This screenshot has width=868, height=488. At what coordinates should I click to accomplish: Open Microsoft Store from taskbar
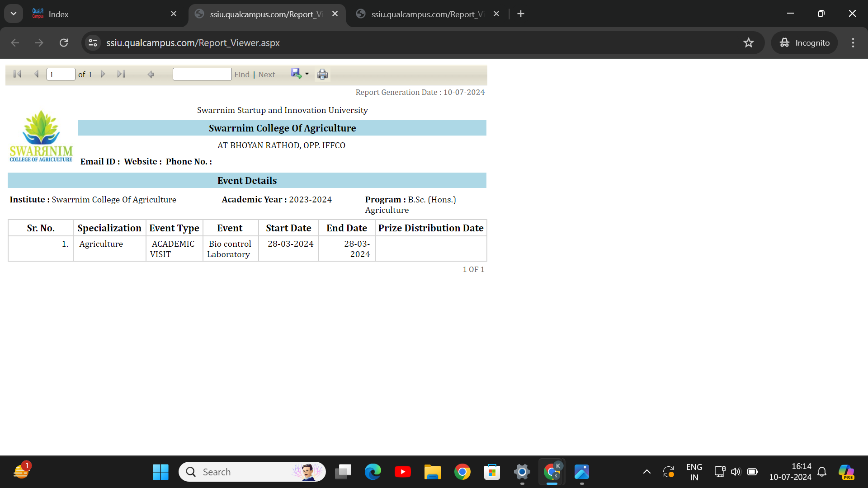click(492, 472)
